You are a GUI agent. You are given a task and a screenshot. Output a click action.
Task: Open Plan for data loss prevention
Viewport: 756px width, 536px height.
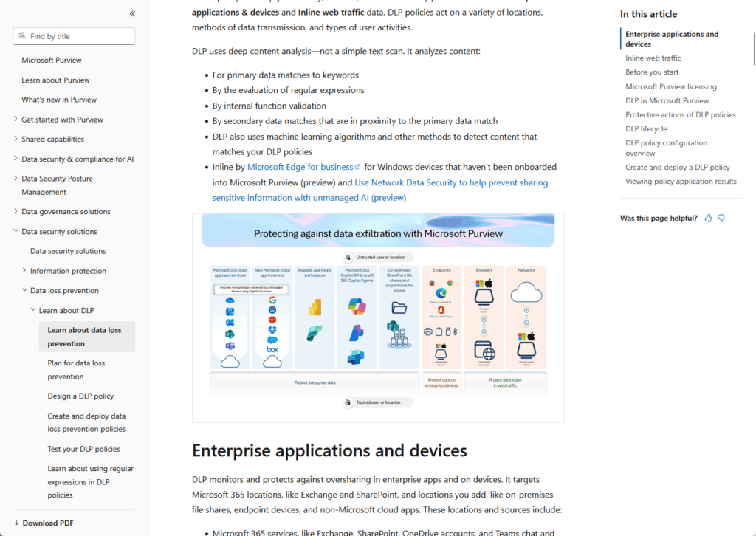point(76,370)
